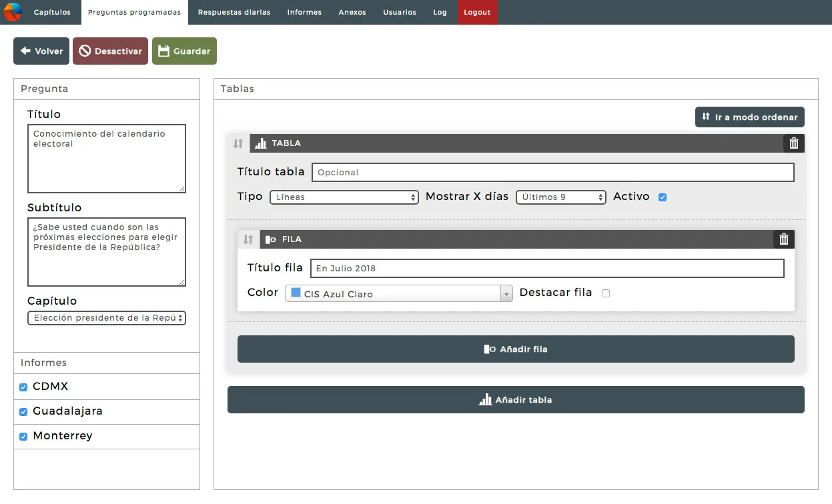Click the bar chart icon in the TABLA header
This screenshot has width=832, height=504.
pyautogui.click(x=260, y=143)
